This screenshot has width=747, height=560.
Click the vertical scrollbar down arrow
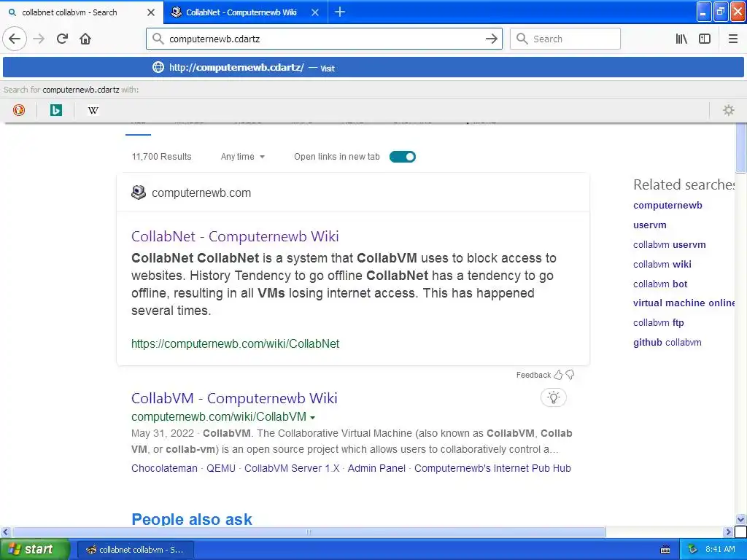click(x=740, y=519)
